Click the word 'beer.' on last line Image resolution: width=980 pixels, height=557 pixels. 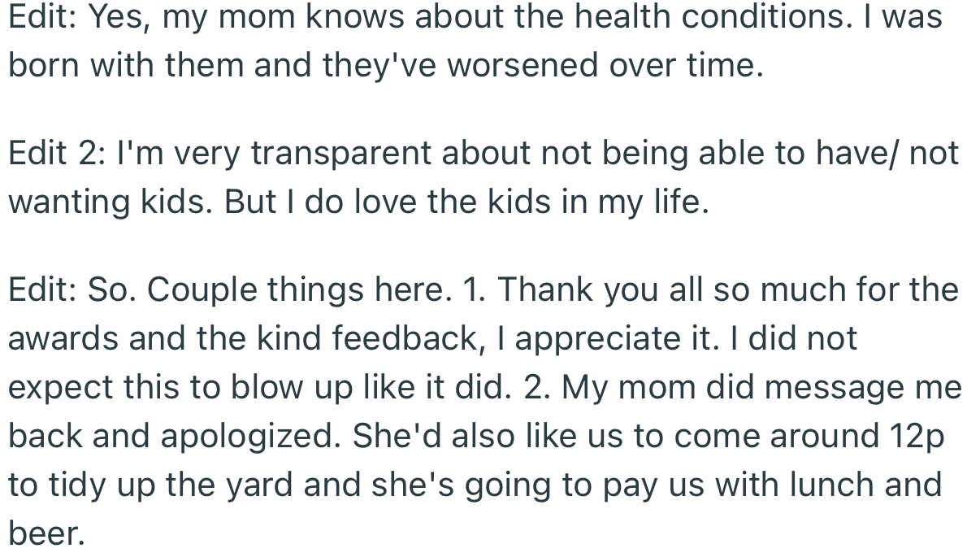pos(46,533)
